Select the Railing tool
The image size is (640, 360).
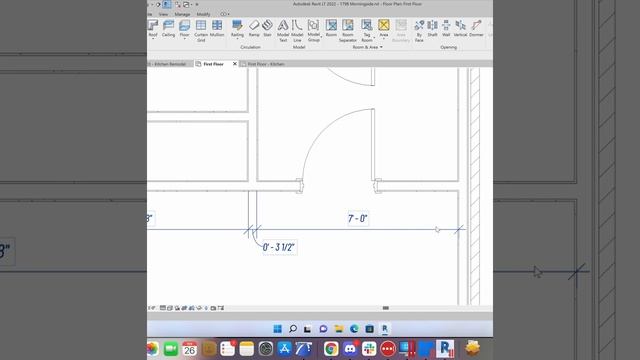[x=237, y=28]
